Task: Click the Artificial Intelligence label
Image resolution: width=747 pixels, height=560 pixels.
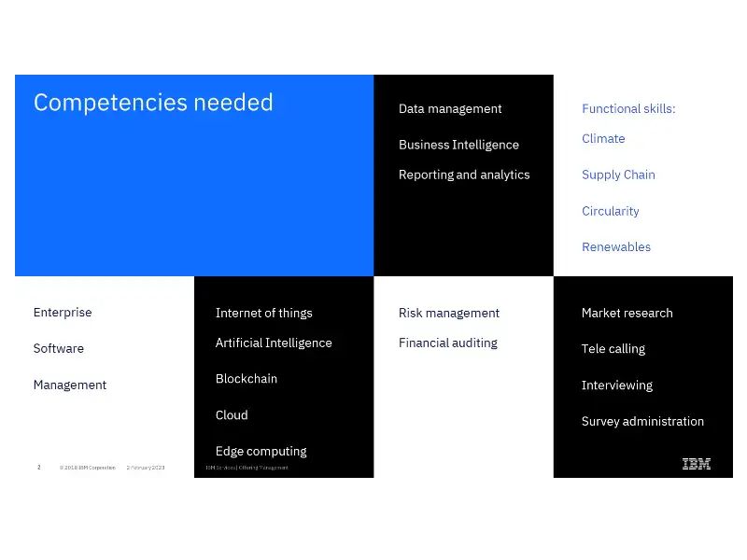Action: pos(274,343)
